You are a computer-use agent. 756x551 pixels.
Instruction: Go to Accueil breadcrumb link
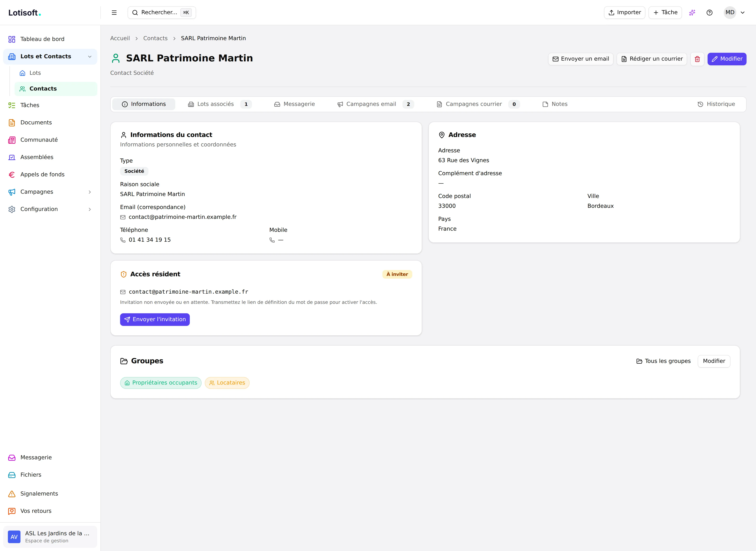click(x=120, y=38)
